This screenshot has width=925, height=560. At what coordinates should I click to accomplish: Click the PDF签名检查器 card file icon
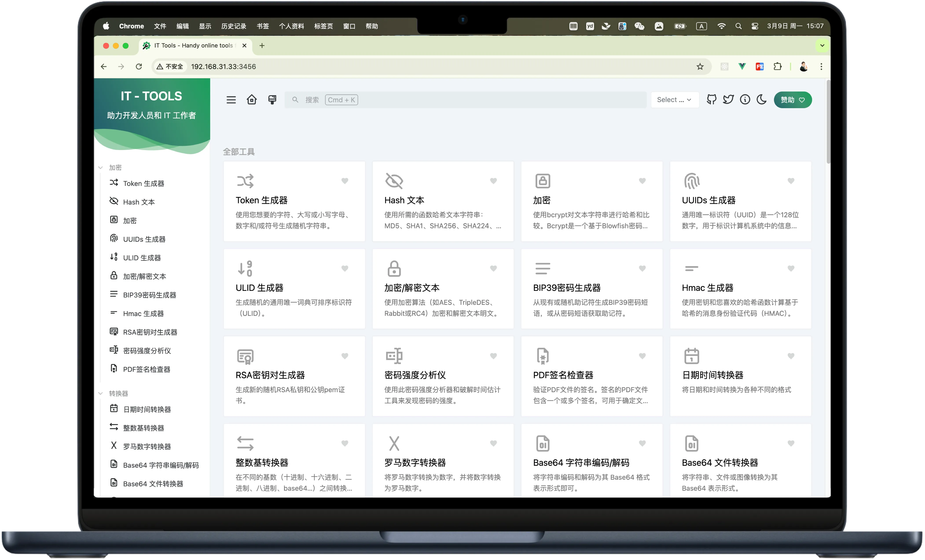pos(542,356)
